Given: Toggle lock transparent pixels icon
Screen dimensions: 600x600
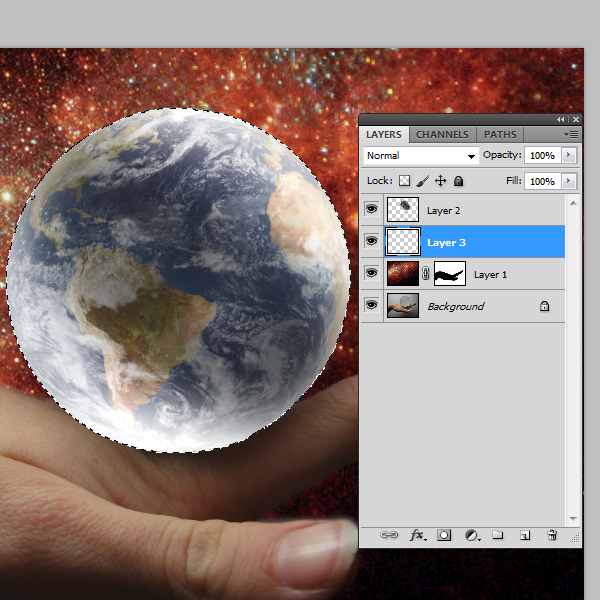Looking at the screenshot, I should click(404, 181).
